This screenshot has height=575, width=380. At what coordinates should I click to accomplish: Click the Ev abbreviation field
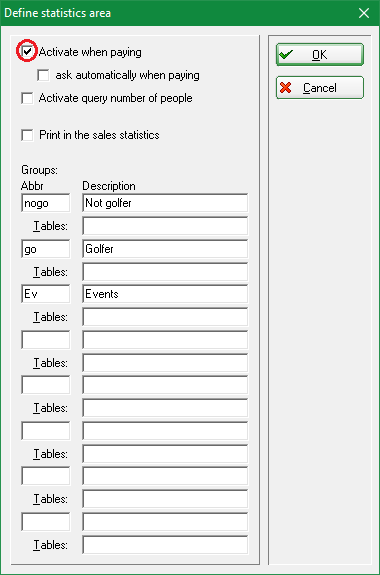pyautogui.click(x=45, y=294)
